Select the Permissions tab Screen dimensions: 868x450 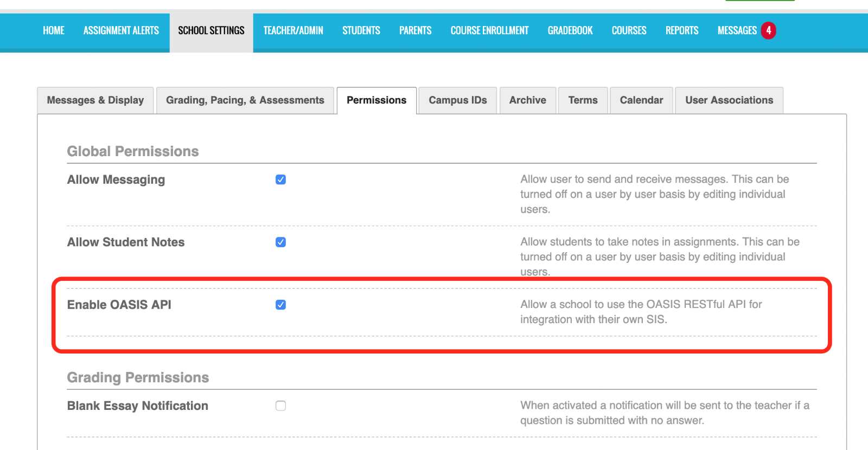point(376,100)
